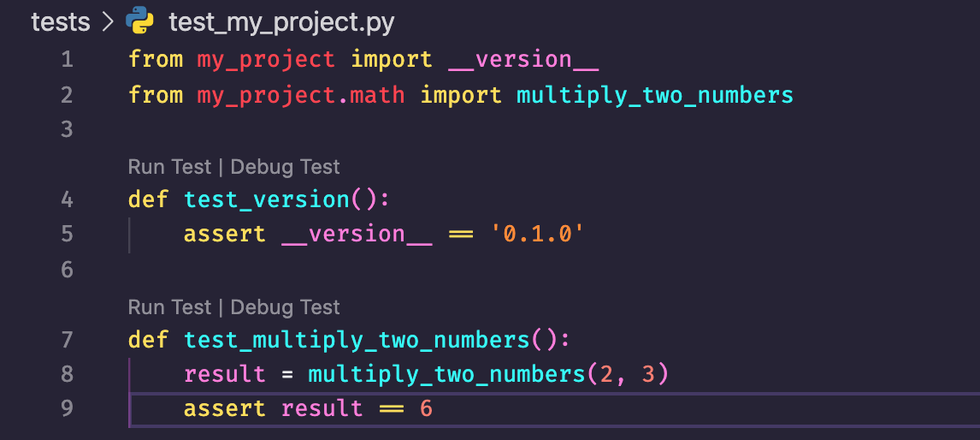Expand the breadcrumb chevron after tests
The image size is (980, 440).
click(108, 23)
